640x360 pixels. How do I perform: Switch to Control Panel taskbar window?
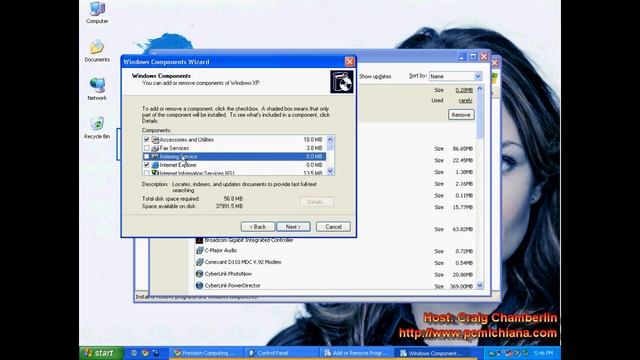[281, 353]
